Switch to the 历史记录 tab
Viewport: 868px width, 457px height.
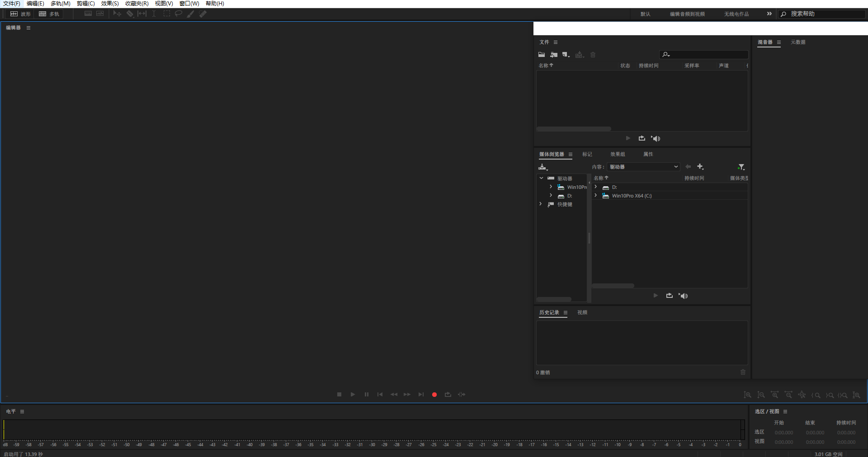pyautogui.click(x=548, y=312)
